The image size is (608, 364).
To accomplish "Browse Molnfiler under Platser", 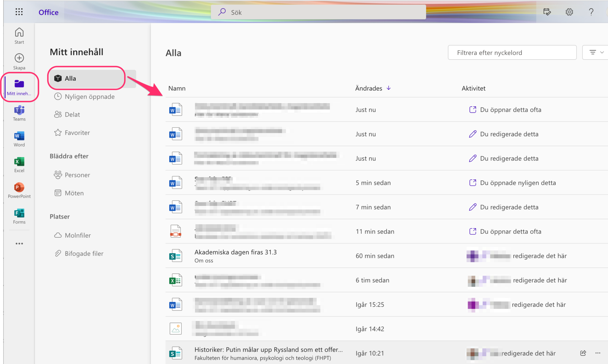I will tap(77, 235).
